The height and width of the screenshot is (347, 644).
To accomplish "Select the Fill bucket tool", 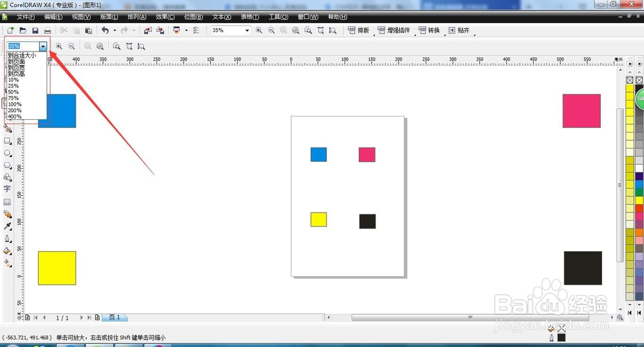I will click(7, 250).
